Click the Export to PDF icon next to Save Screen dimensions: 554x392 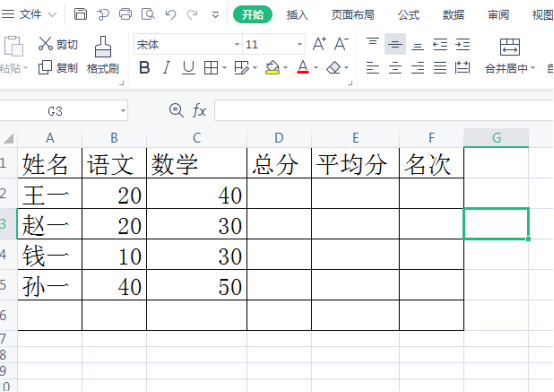point(103,14)
